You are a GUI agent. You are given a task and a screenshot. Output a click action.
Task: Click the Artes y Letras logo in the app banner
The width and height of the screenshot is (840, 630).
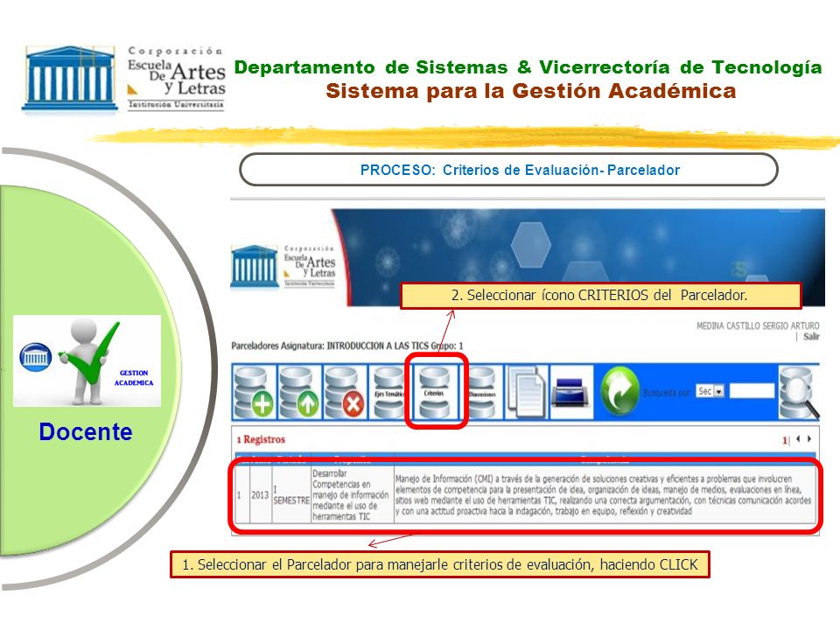283,267
